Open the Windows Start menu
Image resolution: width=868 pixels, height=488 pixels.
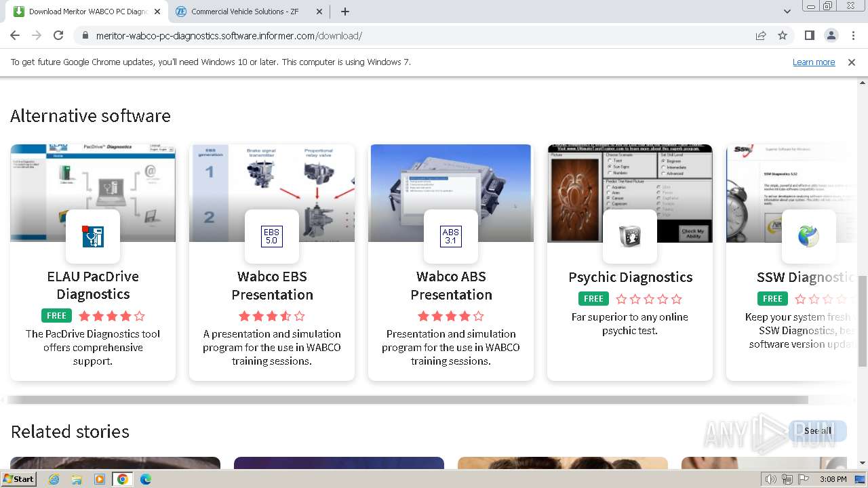pos(18,479)
